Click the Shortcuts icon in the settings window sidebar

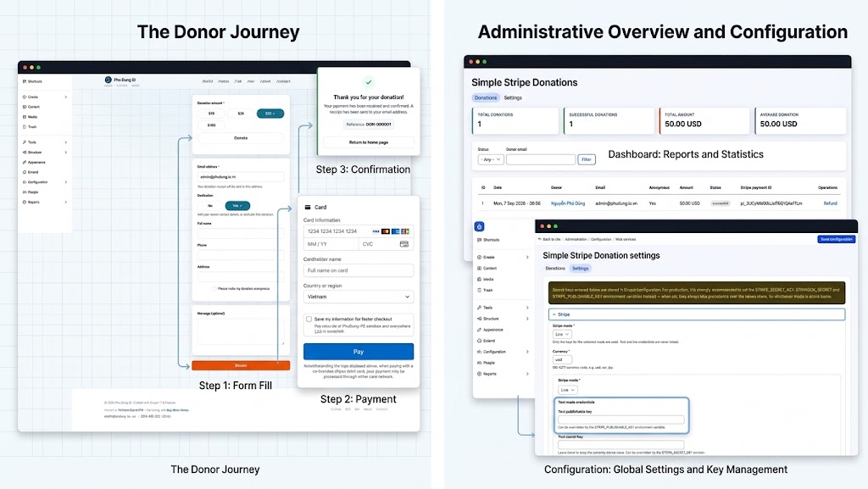[x=480, y=240]
